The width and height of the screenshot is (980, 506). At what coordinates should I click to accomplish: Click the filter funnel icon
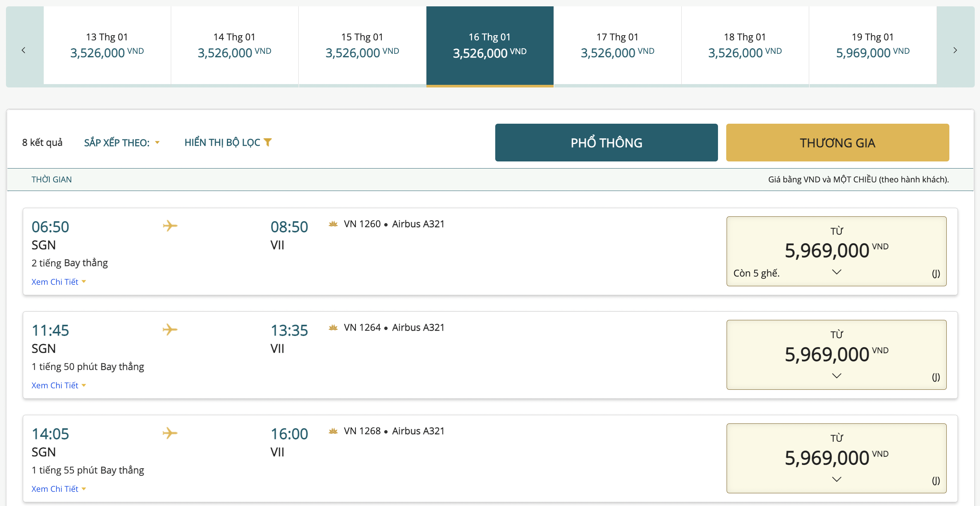[268, 142]
